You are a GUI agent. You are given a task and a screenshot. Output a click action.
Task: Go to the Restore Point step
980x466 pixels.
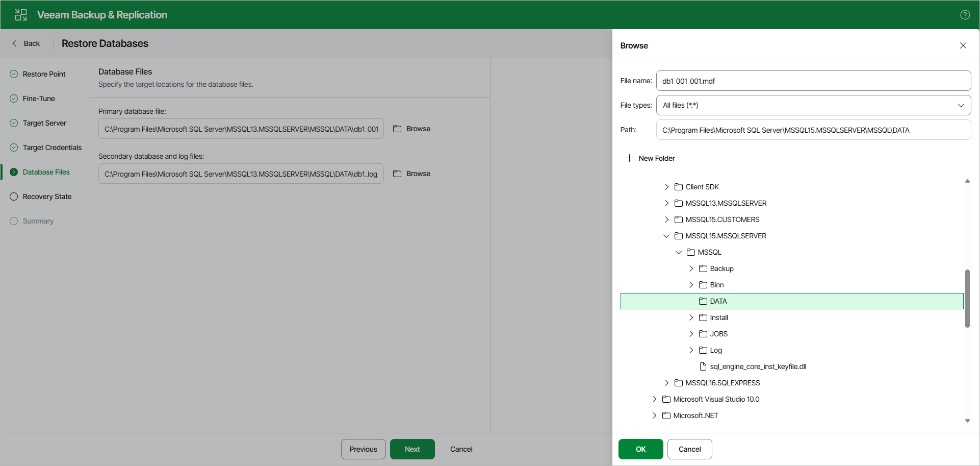pos(44,74)
